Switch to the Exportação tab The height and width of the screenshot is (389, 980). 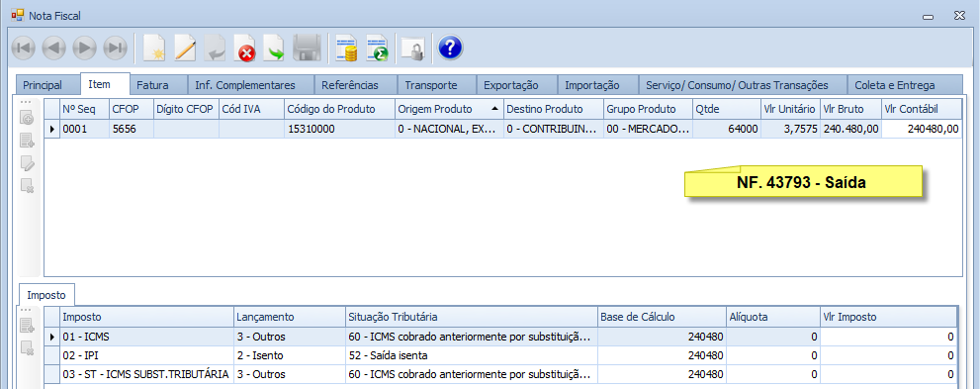[x=517, y=85]
